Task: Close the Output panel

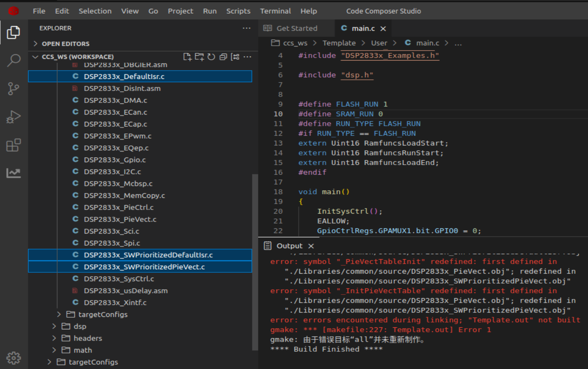Action: point(311,246)
